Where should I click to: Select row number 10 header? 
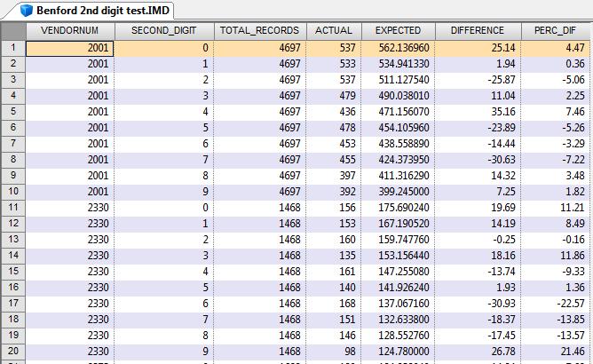pos(12,192)
